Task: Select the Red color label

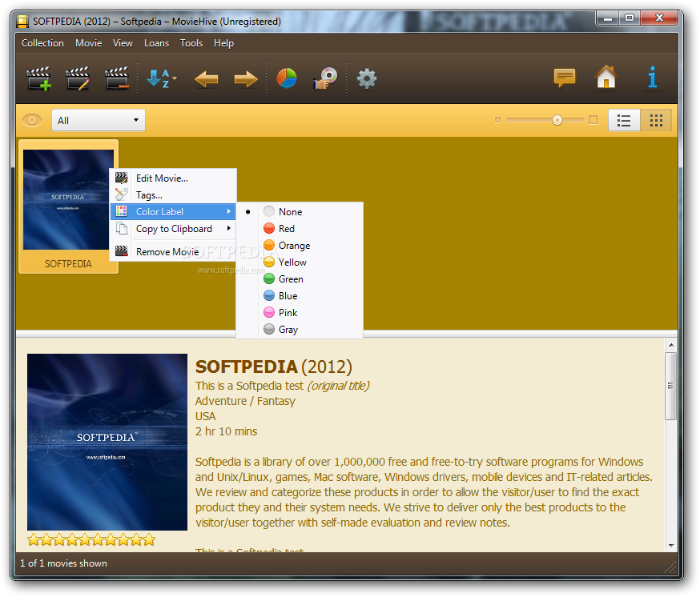Action: (300, 228)
